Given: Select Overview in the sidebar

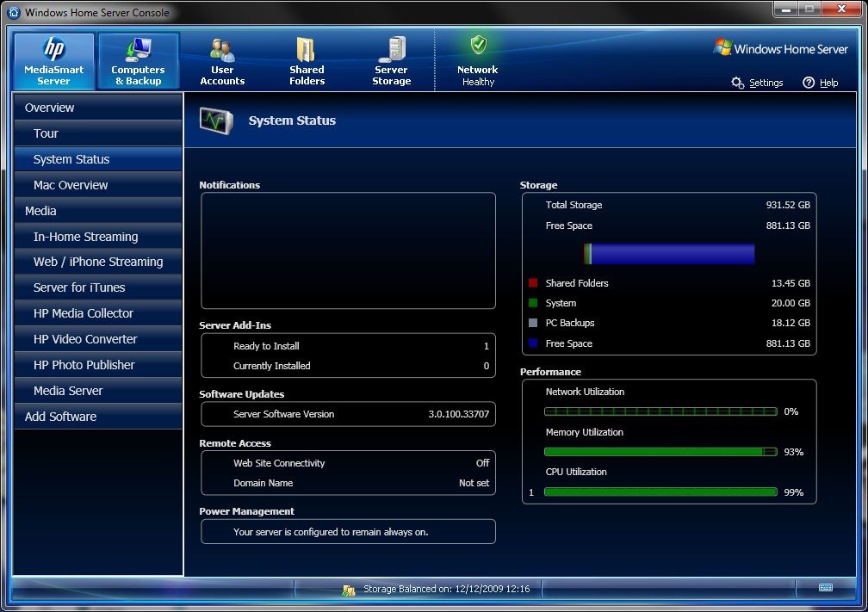Looking at the screenshot, I should click(x=98, y=108).
